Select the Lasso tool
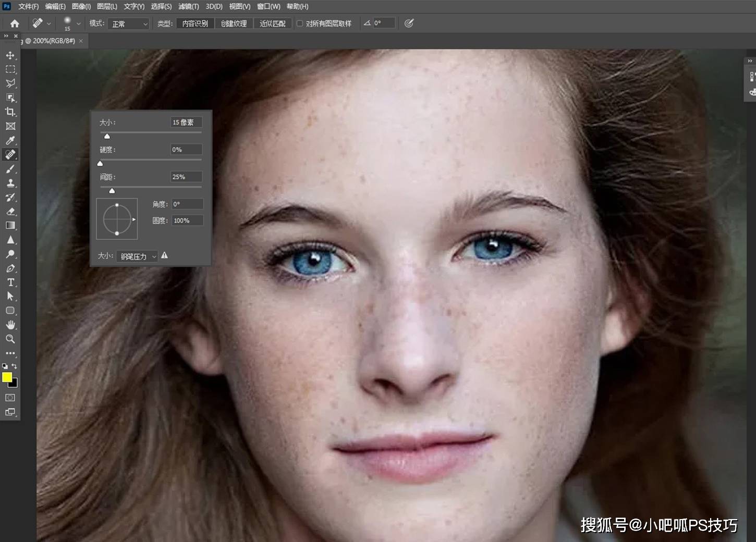 [x=10, y=83]
